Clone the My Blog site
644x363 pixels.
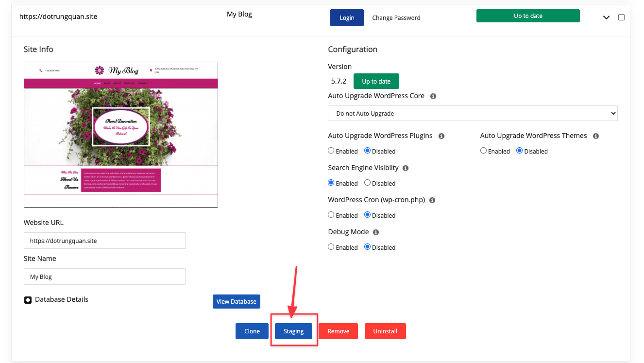coord(252,331)
